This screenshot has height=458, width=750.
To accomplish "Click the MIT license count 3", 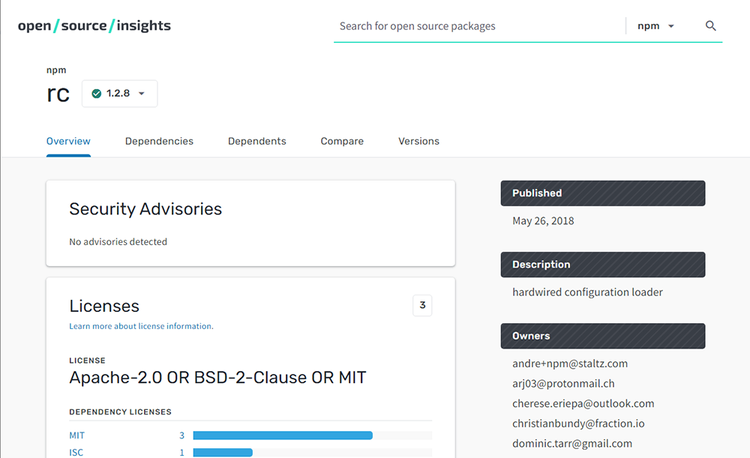I will click(182, 435).
